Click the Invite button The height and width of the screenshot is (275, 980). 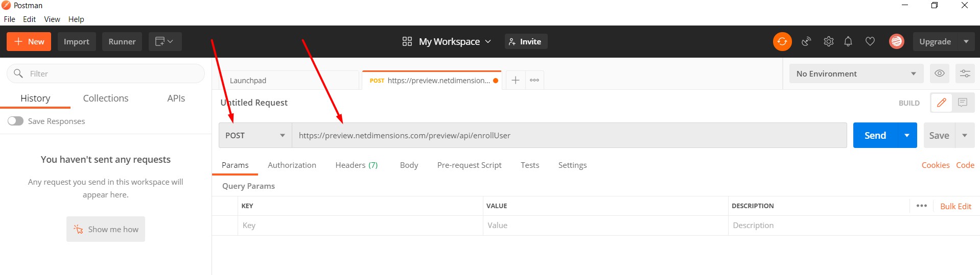point(526,41)
